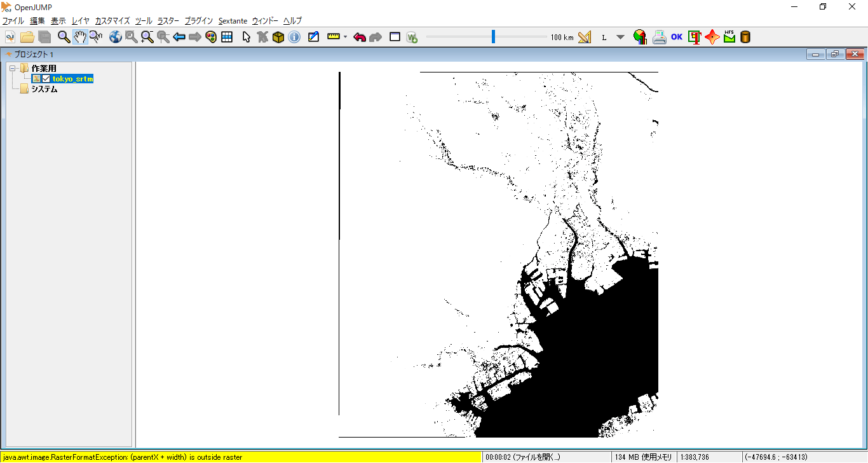
Task: Open the 編集 menu
Action: pos(37,20)
